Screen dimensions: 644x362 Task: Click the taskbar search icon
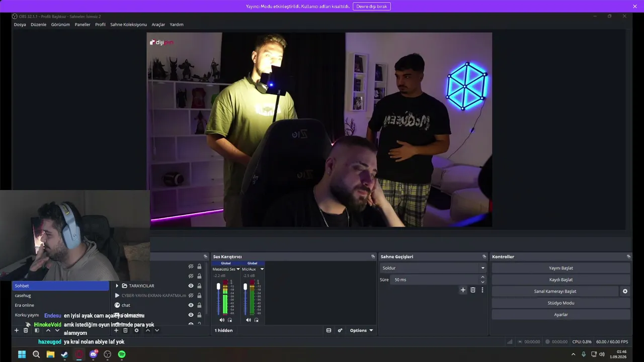tap(36, 354)
